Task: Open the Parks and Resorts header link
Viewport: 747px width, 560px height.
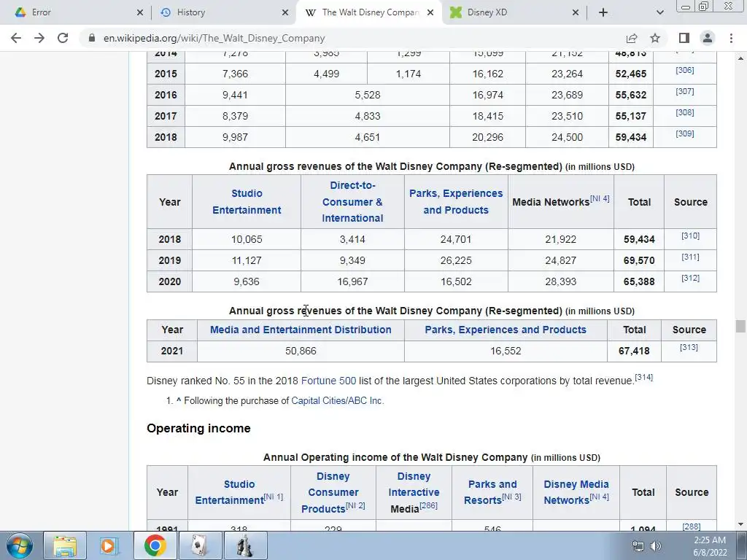Action: click(x=492, y=492)
